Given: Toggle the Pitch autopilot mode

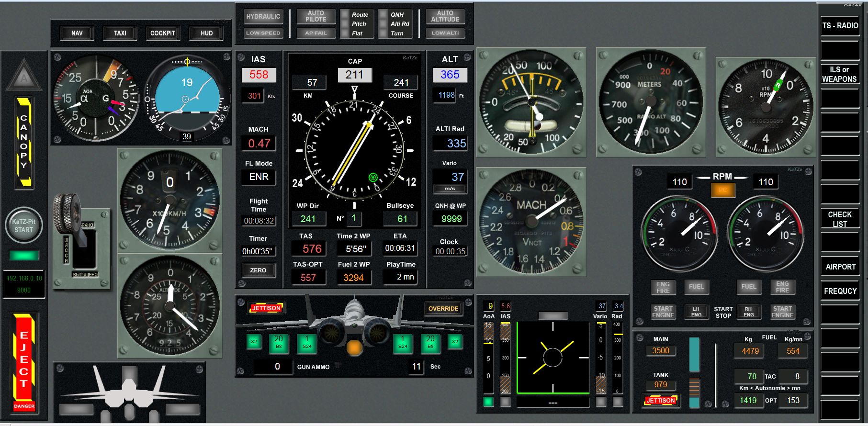Looking at the screenshot, I should coord(345,24).
